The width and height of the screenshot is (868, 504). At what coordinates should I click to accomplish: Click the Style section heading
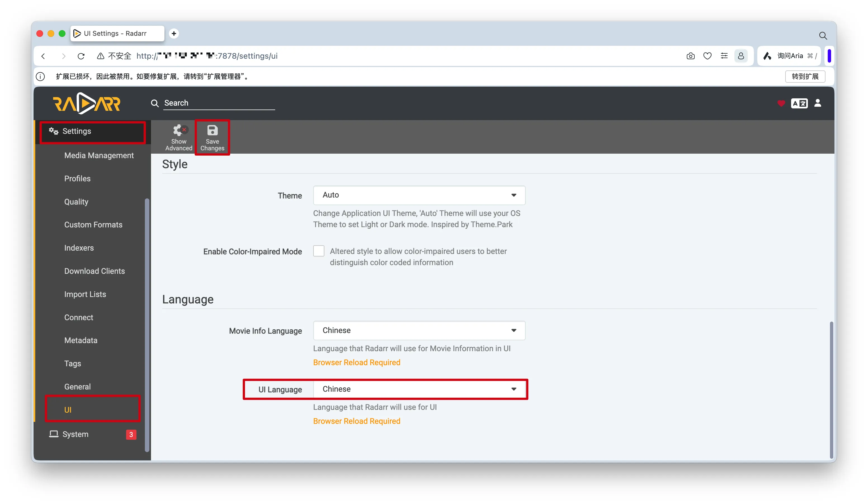(174, 164)
